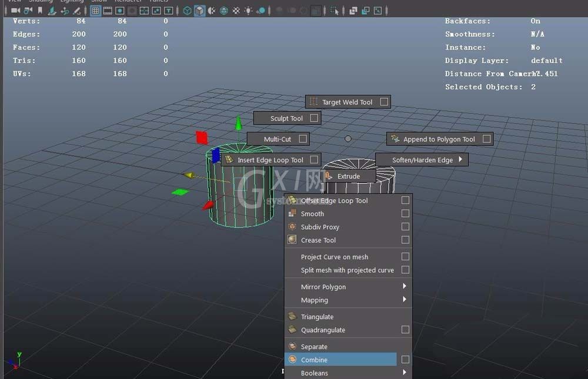Select Soften/Harden Edge label
The image size is (588, 379).
tap(423, 160)
